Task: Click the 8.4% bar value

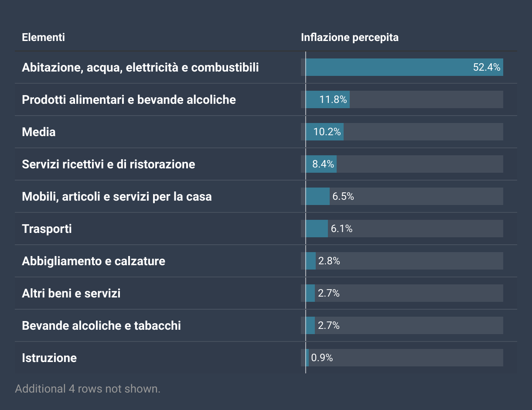Action: point(323,164)
